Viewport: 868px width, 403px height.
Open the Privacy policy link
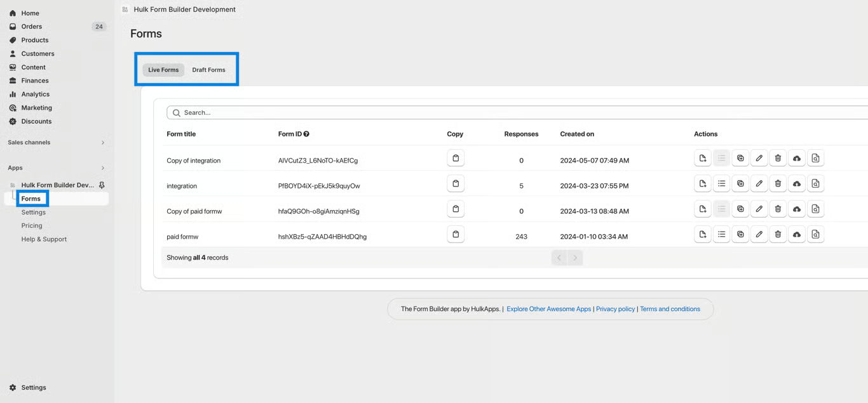pyautogui.click(x=615, y=309)
